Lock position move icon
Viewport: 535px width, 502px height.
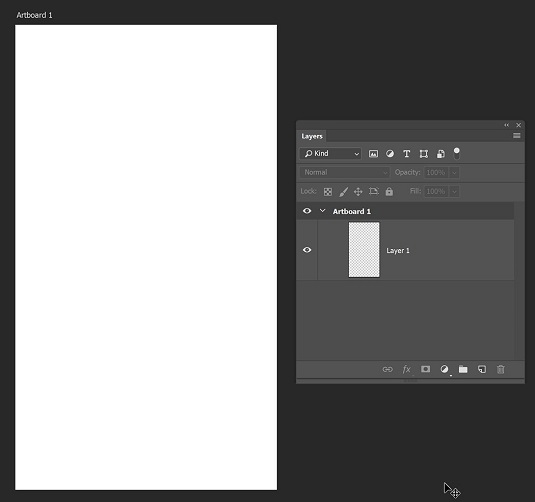point(358,192)
